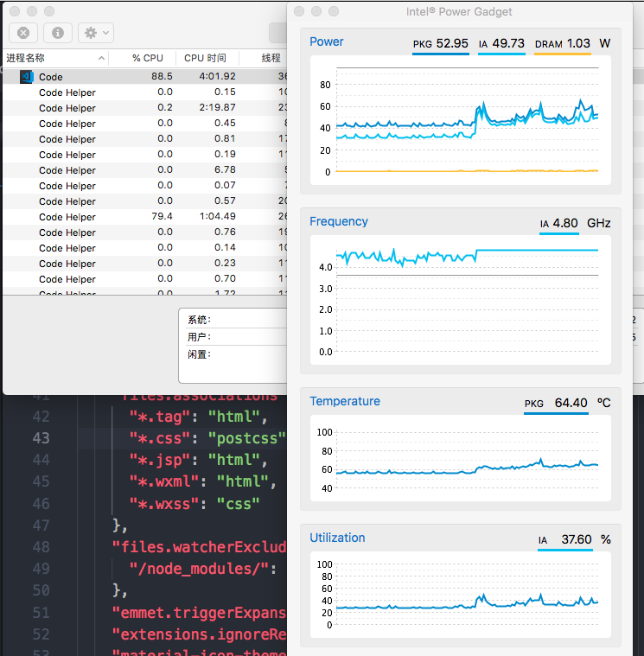Place cursor on "*.wxss" key in editor
This screenshot has width=644, height=656.
pos(164,504)
